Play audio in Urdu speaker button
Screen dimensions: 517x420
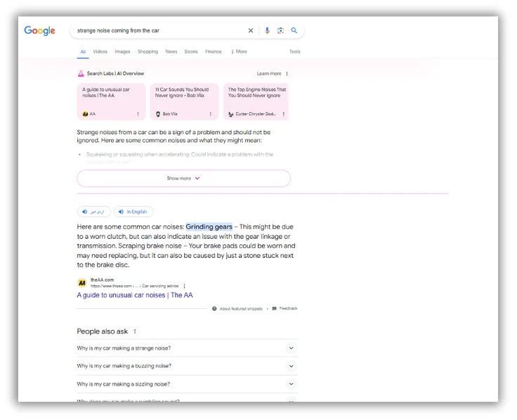point(93,211)
